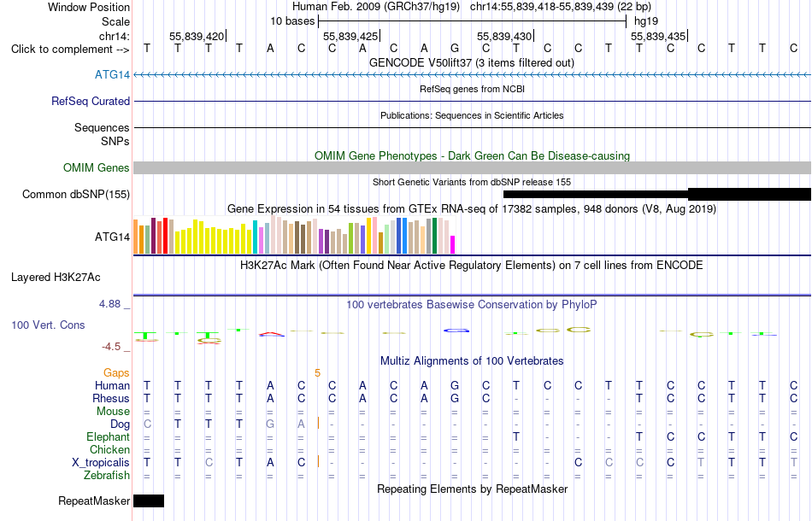Click the 55,839,425 ruler position
The image size is (812, 521).
point(350,37)
